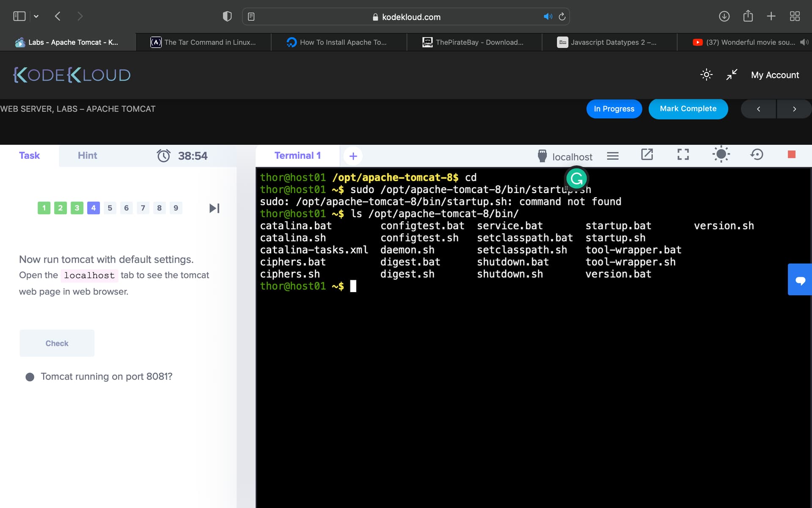The width and height of the screenshot is (812, 508).
Task: Click Mark Complete button
Action: click(688, 109)
